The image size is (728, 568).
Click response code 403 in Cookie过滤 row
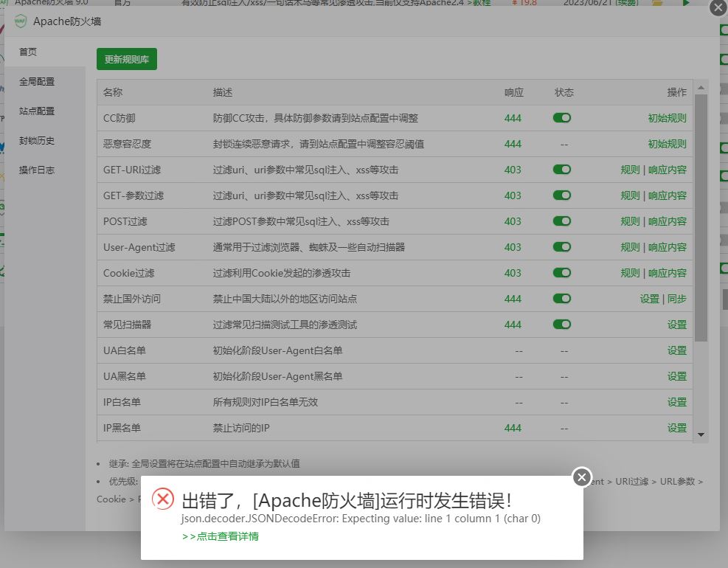[x=513, y=273]
